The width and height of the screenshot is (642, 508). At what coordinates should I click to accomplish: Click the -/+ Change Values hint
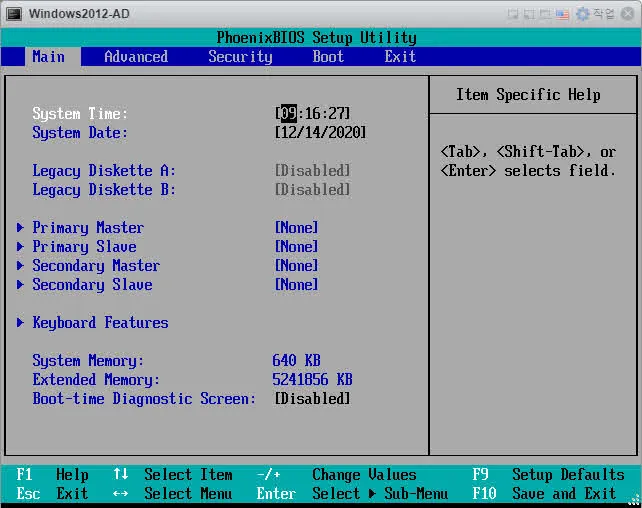click(336, 474)
